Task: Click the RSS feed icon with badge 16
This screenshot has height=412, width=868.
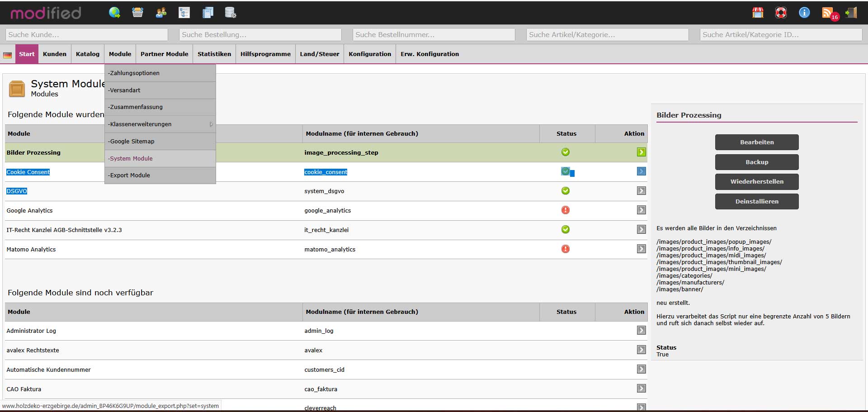Action: point(828,13)
